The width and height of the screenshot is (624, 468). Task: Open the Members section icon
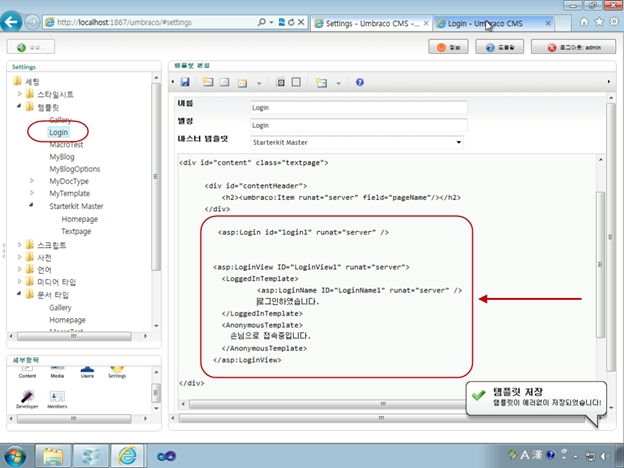click(57, 399)
